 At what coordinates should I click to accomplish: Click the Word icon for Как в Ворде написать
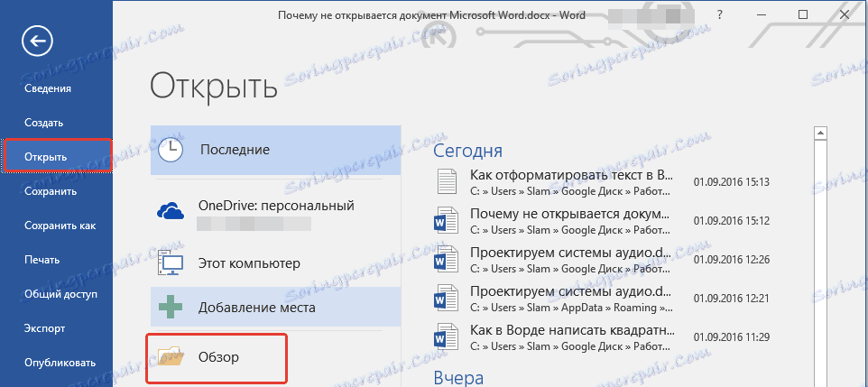pyautogui.click(x=446, y=336)
